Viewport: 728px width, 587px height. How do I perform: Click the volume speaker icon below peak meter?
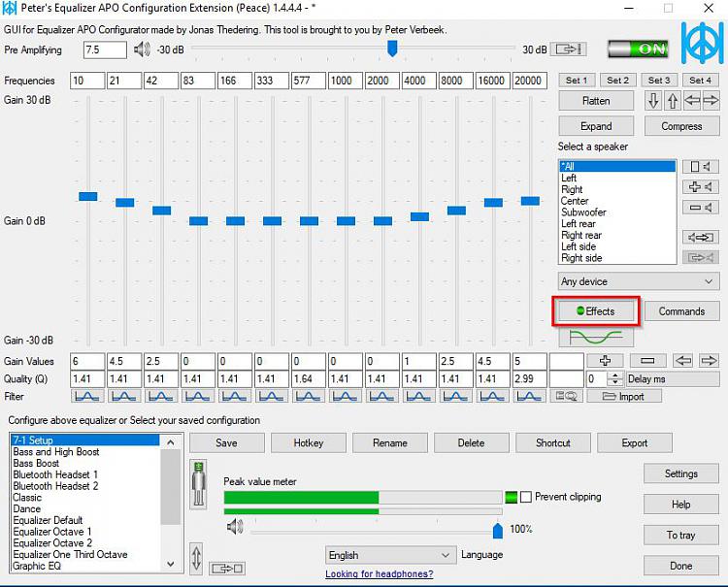click(235, 527)
